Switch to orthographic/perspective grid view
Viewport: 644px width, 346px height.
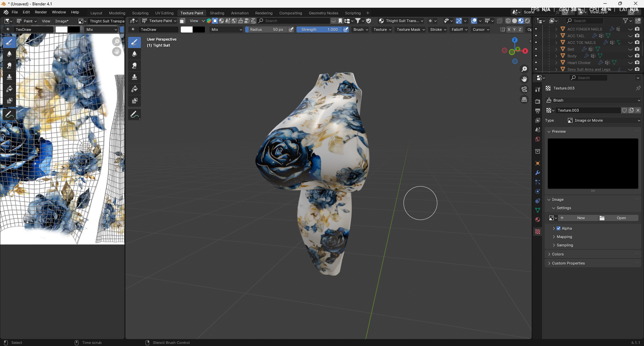[x=524, y=99]
